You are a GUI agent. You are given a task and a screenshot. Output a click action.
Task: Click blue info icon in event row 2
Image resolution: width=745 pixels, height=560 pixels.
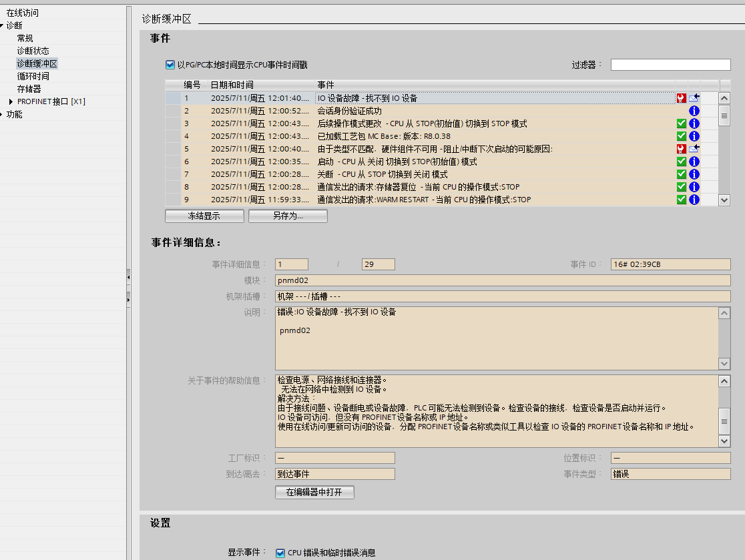tap(694, 111)
